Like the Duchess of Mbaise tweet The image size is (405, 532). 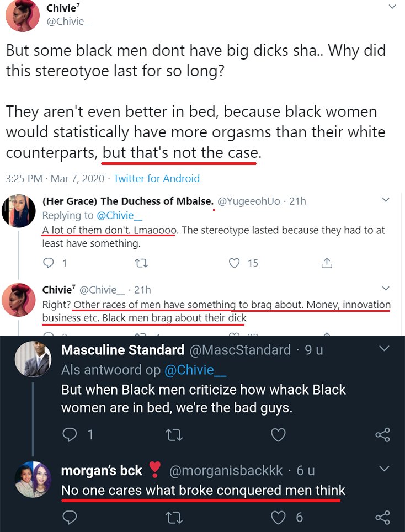point(233,263)
